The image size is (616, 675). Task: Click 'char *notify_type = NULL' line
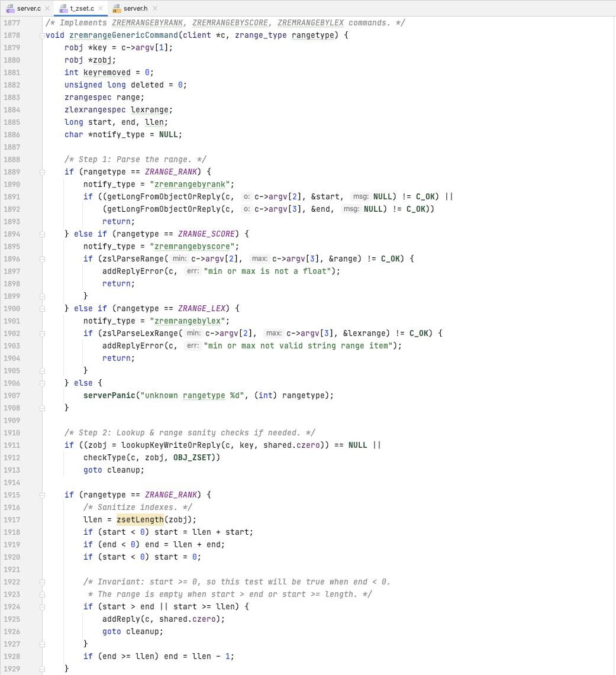coord(123,135)
